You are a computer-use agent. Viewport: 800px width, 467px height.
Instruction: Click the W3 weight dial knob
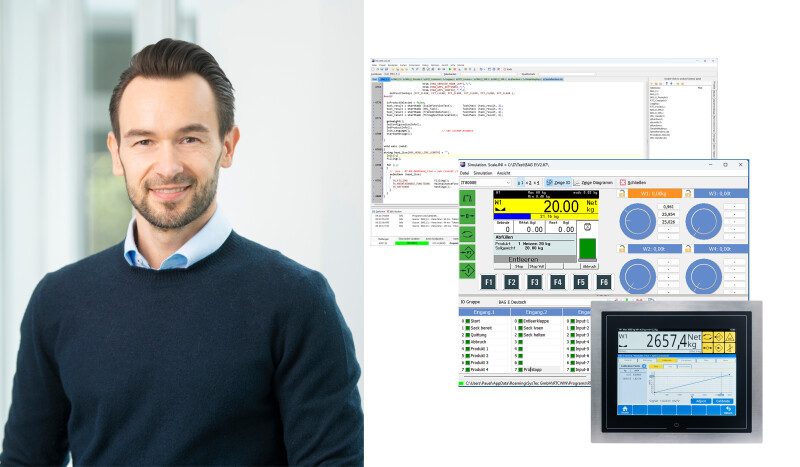704,222
